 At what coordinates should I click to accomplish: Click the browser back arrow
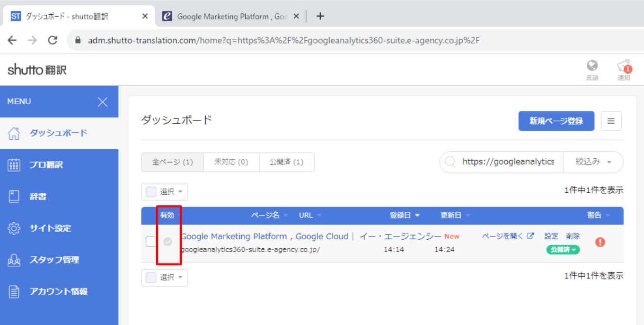pyautogui.click(x=12, y=40)
